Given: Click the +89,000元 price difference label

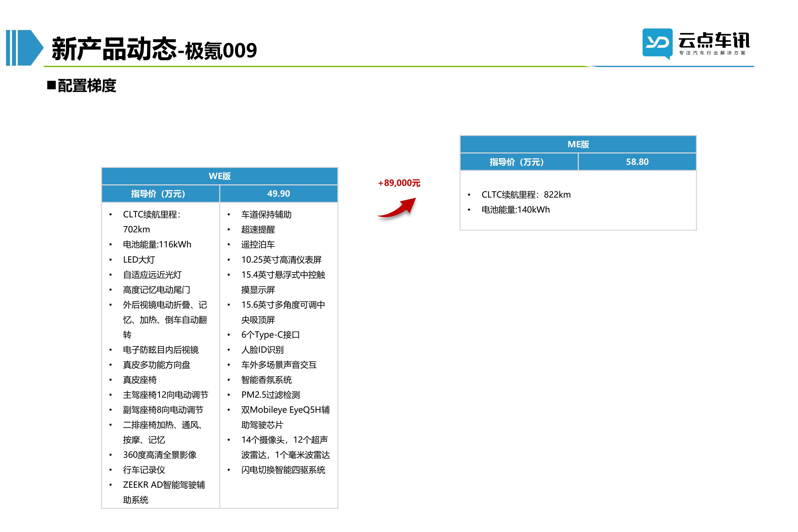Looking at the screenshot, I should coord(399,183).
